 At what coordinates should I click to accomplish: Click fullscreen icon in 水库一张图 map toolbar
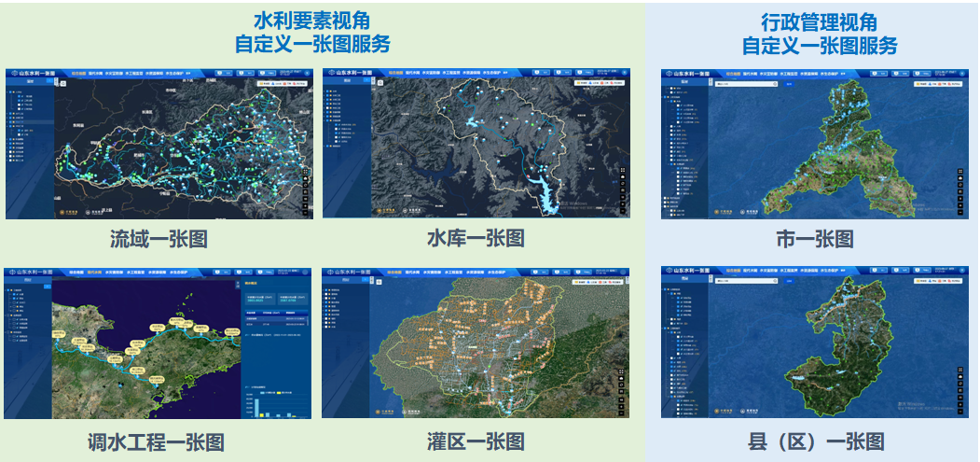pos(623,170)
